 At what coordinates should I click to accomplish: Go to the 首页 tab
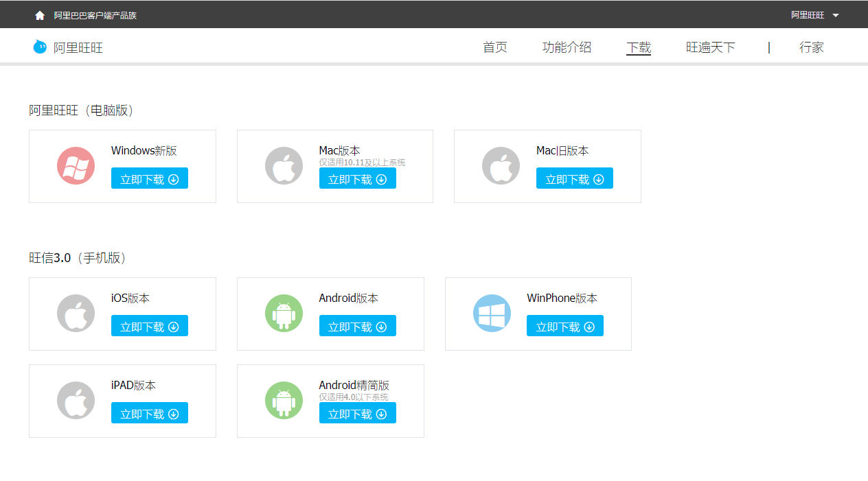pos(495,47)
